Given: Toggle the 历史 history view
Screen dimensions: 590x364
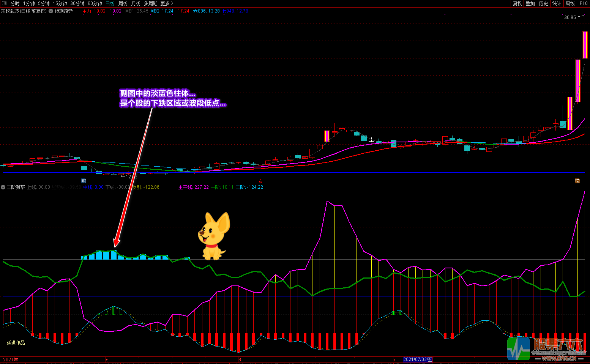Looking at the screenshot, I should point(543,3).
